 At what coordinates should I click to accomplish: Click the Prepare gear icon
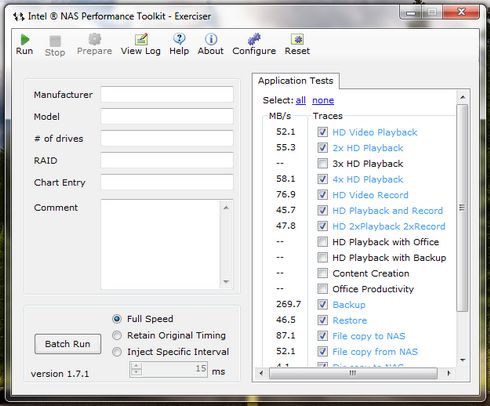(95, 39)
